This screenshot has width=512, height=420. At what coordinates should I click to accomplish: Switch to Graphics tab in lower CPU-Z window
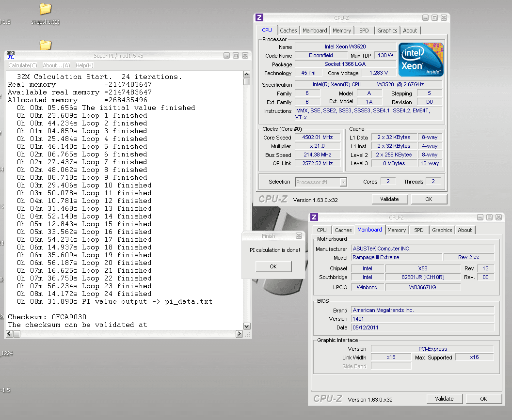(442, 230)
